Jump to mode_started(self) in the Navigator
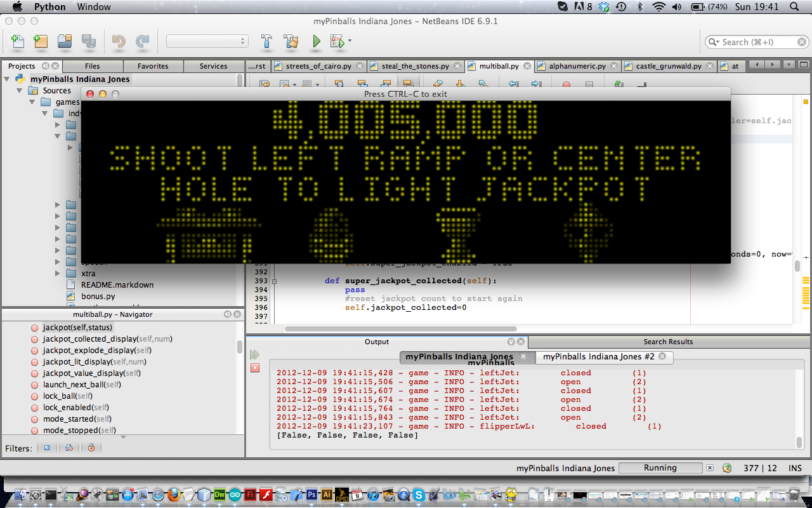 pos(77,419)
